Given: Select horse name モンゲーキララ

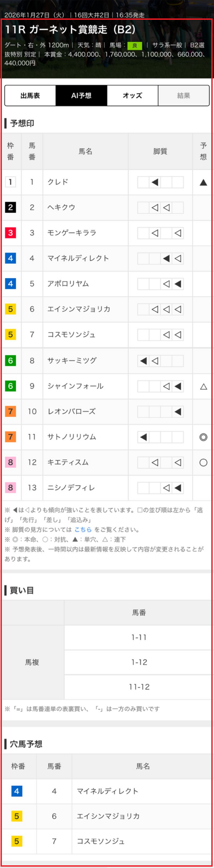Looking at the screenshot, I should (x=72, y=232).
